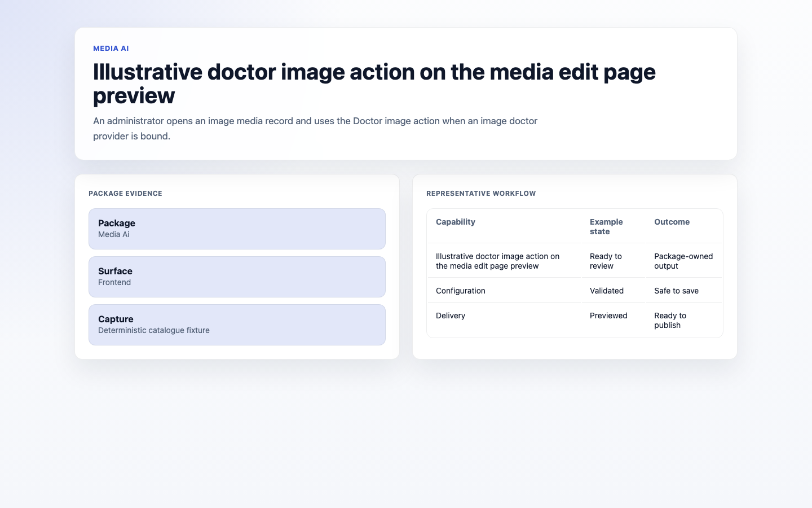Select the Configuration row cell
This screenshot has height=508, width=812.
504,291
